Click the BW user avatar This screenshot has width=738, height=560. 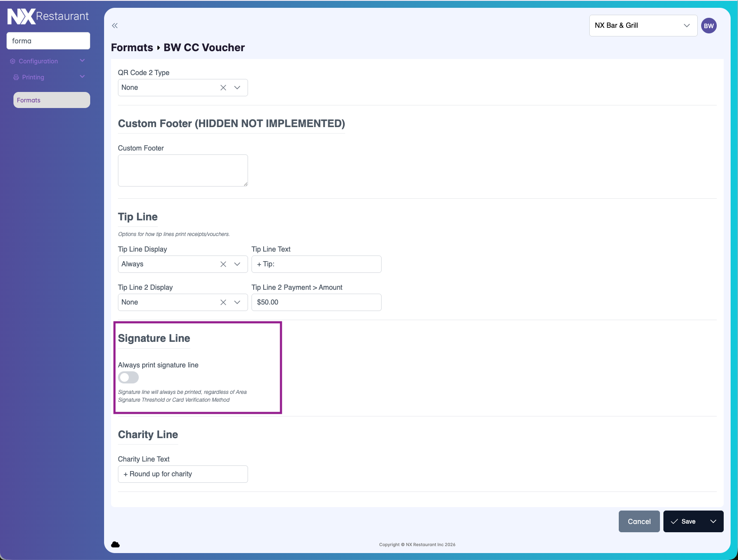click(709, 26)
